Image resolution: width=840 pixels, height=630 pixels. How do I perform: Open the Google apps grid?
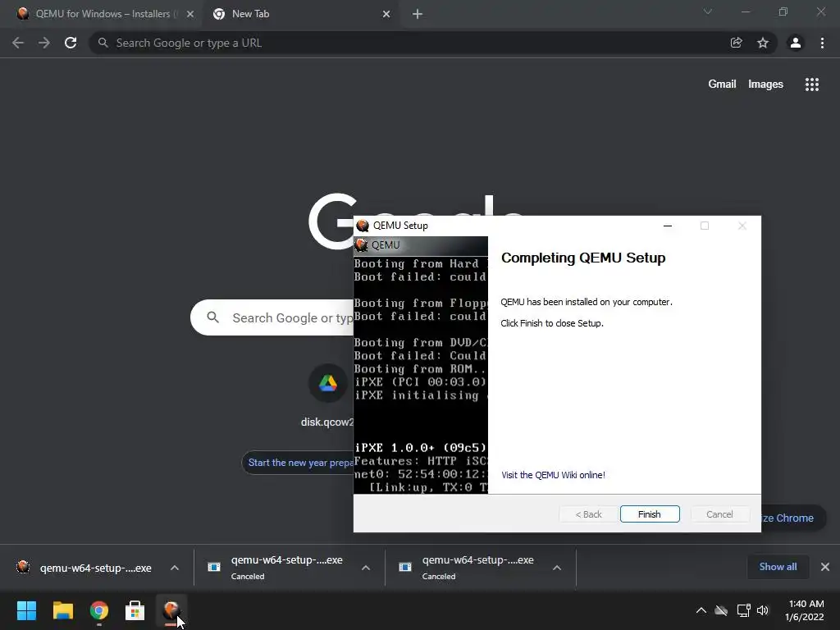tap(811, 84)
